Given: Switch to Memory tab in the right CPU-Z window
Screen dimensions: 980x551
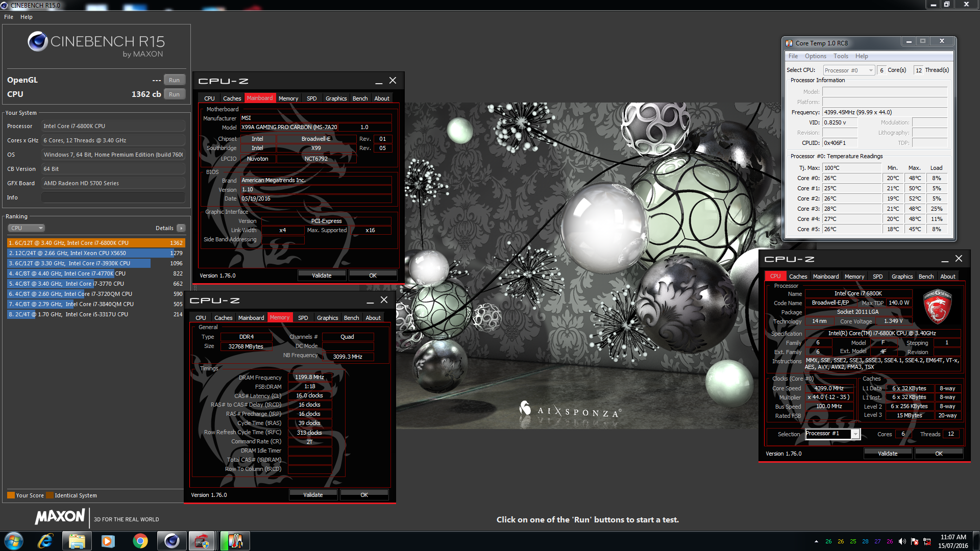Looking at the screenshot, I should (854, 277).
